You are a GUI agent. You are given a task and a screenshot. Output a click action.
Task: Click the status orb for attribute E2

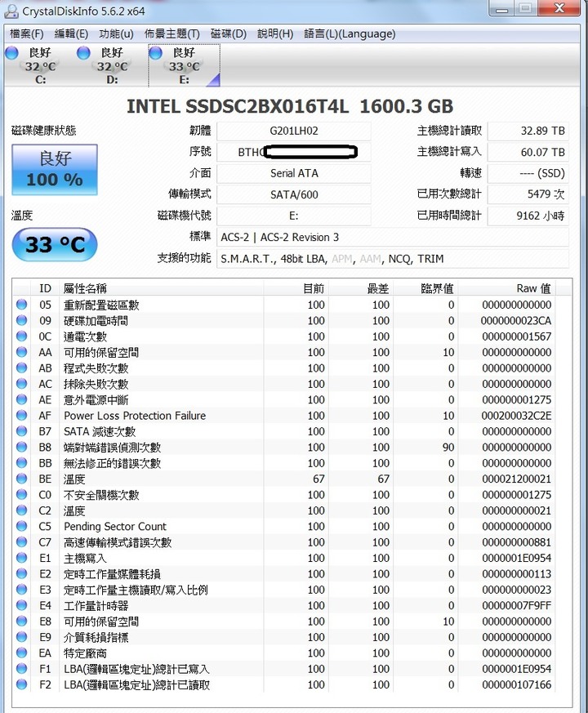21,573
